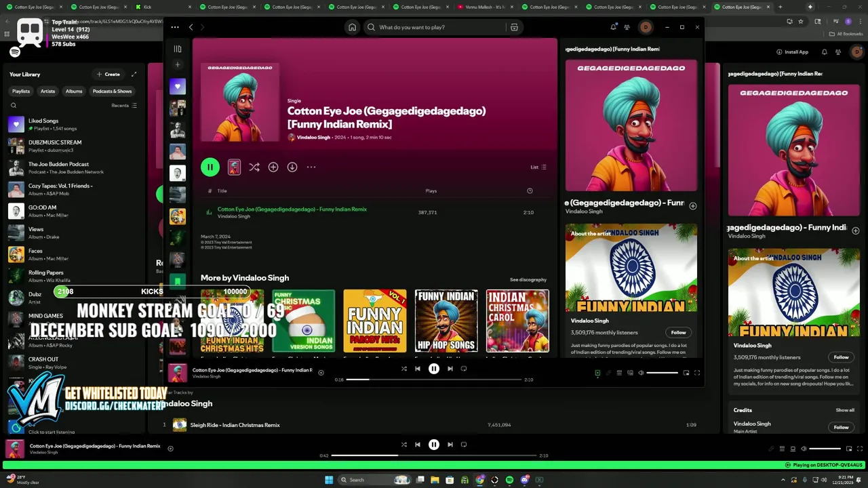This screenshot has height=488, width=868.
Task: Toggle repeat in the front window player bar
Action: (x=464, y=369)
